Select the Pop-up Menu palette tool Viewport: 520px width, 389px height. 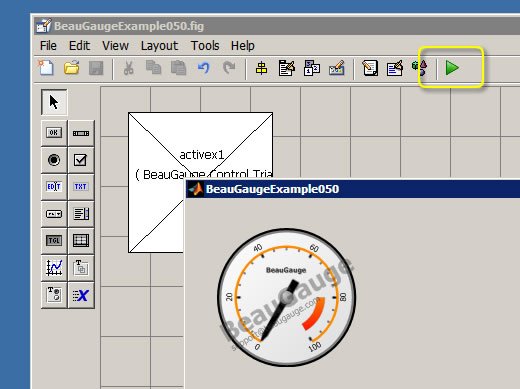(x=54, y=214)
